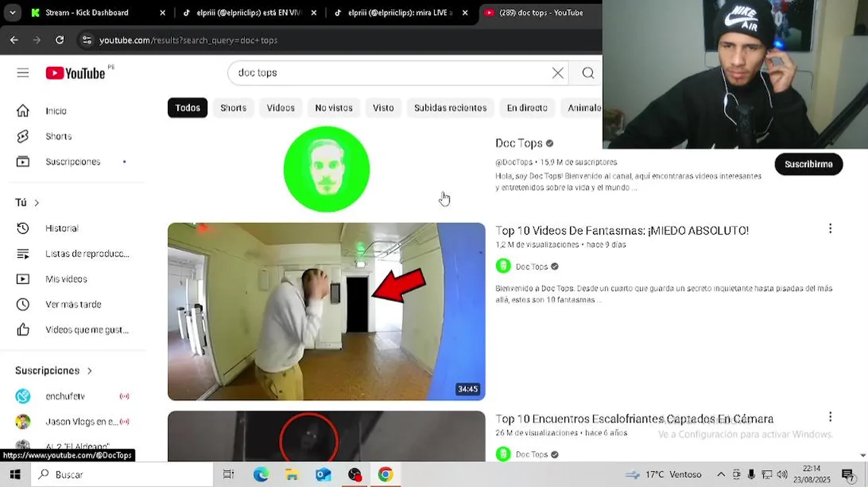This screenshot has height=487, width=868.
Task: Click the Inicio home icon in sidebar
Action: click(x=23, y=111)
